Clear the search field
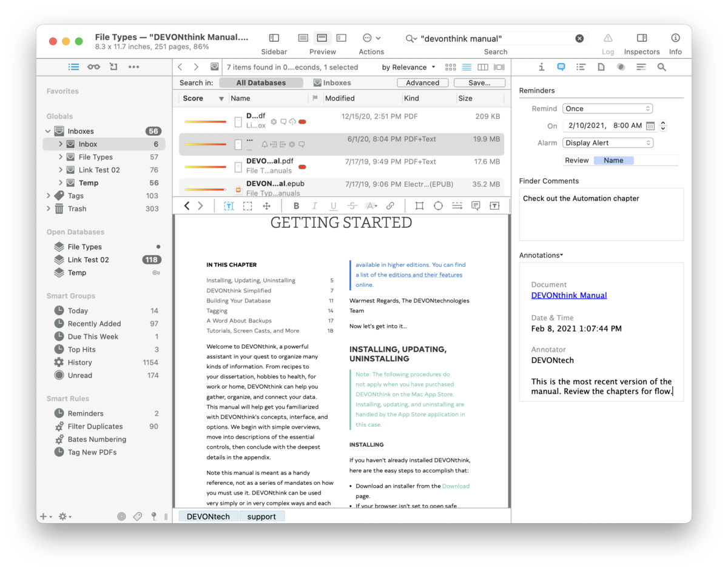Screen dimensions: 728x571 pyautogui.click(x=579, y=38)
